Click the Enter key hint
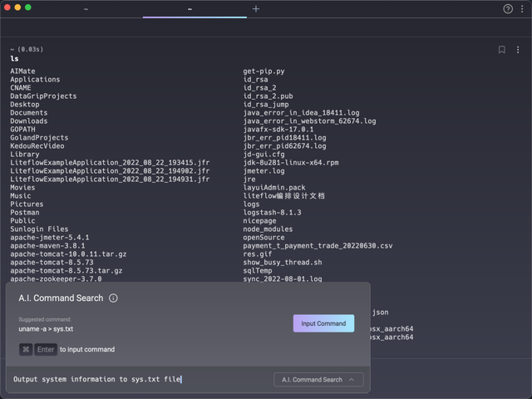This screenshot has height=399, width=532. coord(46,349)
